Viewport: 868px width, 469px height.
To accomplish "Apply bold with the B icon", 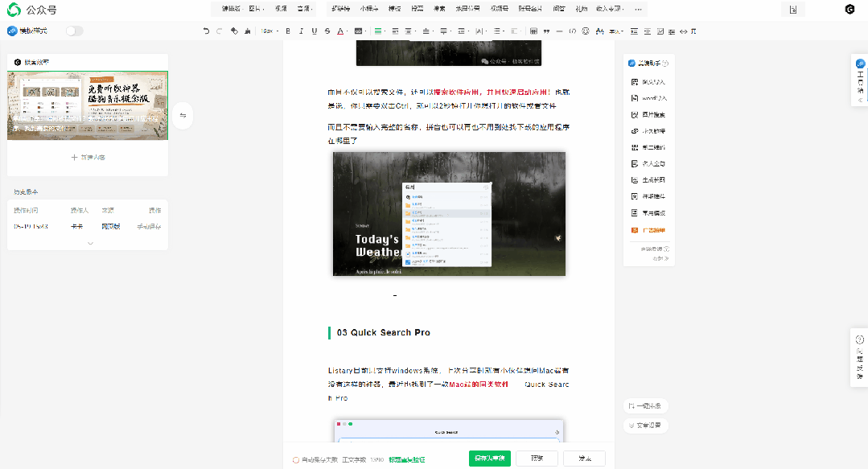I will [288, 31].
